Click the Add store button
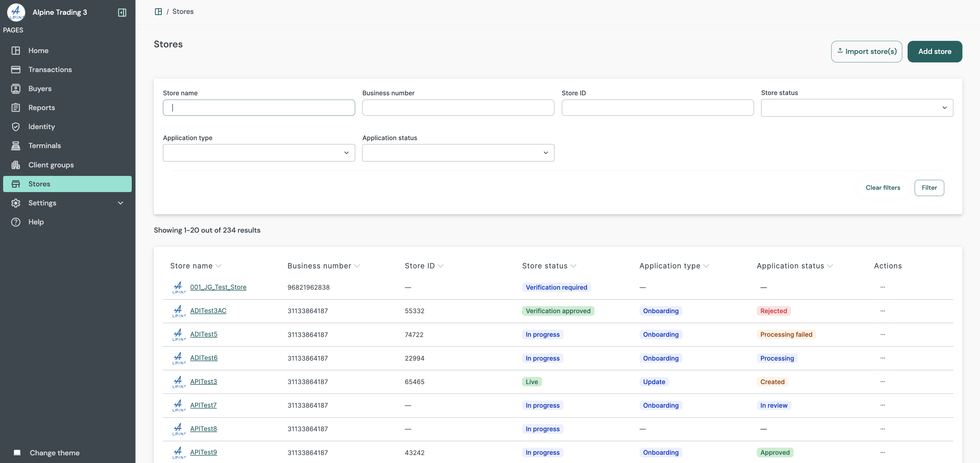This screenshot has height=463, width=980. click(x=935, y=51)
